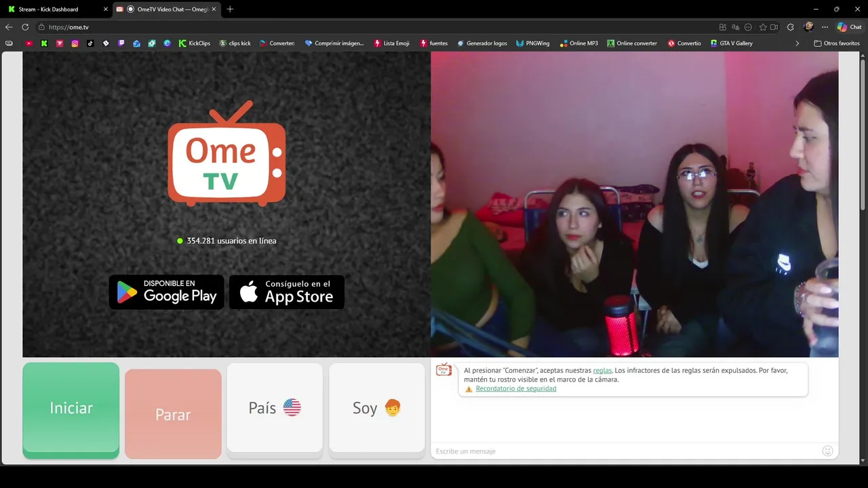868x488 pixels.
Task: Click Consíguelo en el App Store badge
Action: pyautogui.click(x=287, y=292)
